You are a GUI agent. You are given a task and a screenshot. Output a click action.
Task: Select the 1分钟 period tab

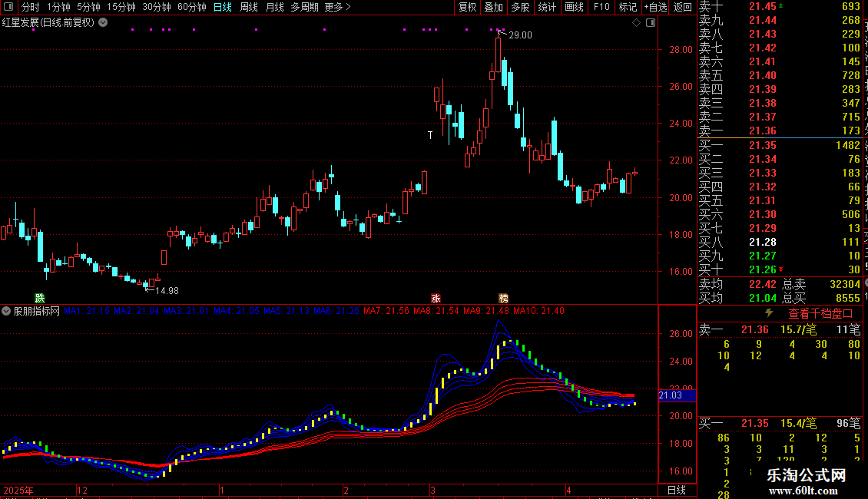click(x=58, y=7)
